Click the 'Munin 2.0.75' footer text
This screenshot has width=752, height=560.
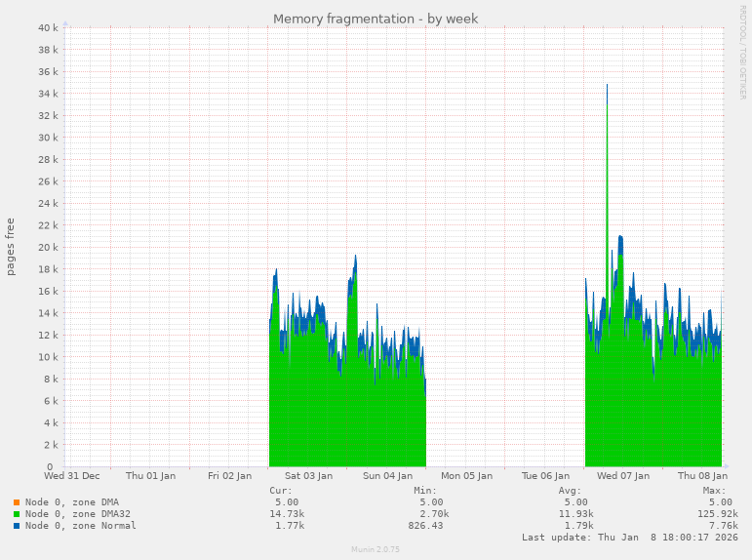(x=376, y=549)
